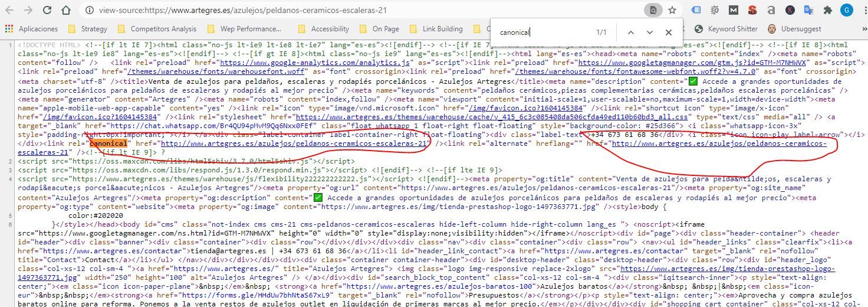Click the highlighted 'canonical' word

(108, 144)
